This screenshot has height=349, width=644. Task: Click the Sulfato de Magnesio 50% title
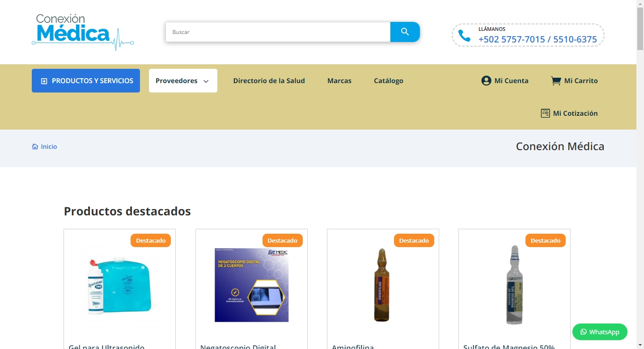(x=509, y=346)
